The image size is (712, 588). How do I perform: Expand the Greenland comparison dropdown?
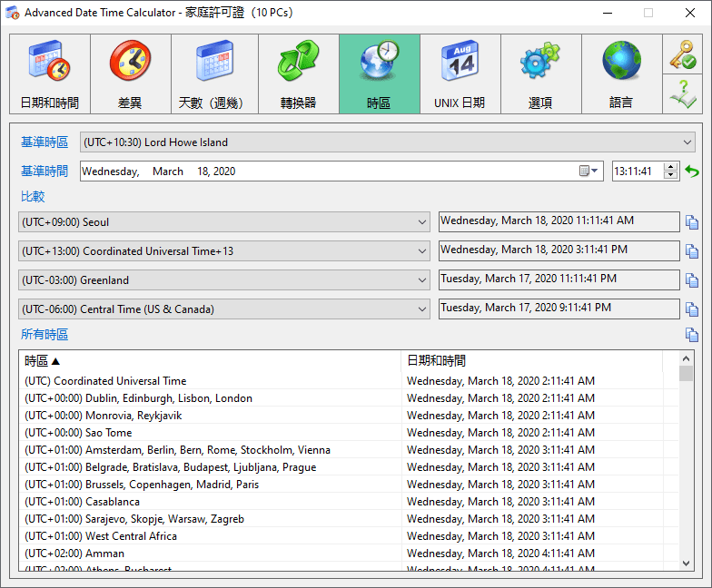point(421,280)
